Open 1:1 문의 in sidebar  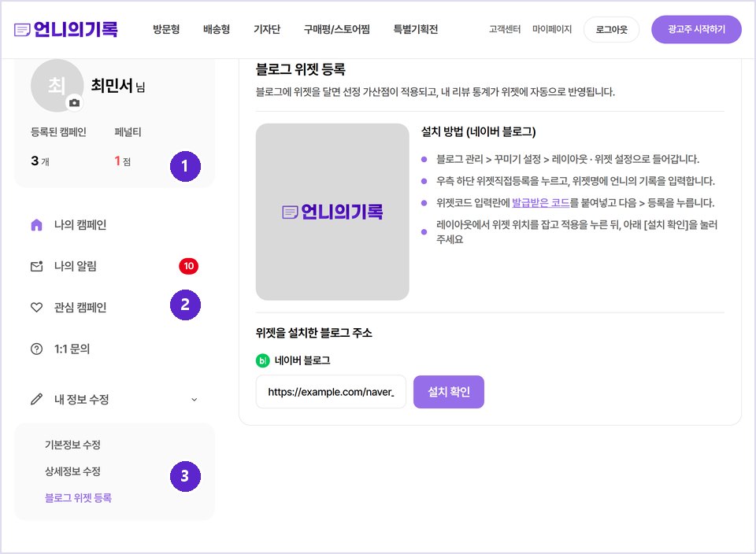coord(72,349)
